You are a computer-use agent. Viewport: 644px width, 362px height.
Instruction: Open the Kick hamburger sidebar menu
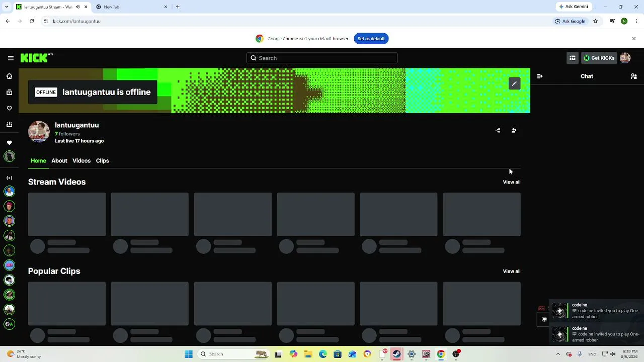point(11,58)
